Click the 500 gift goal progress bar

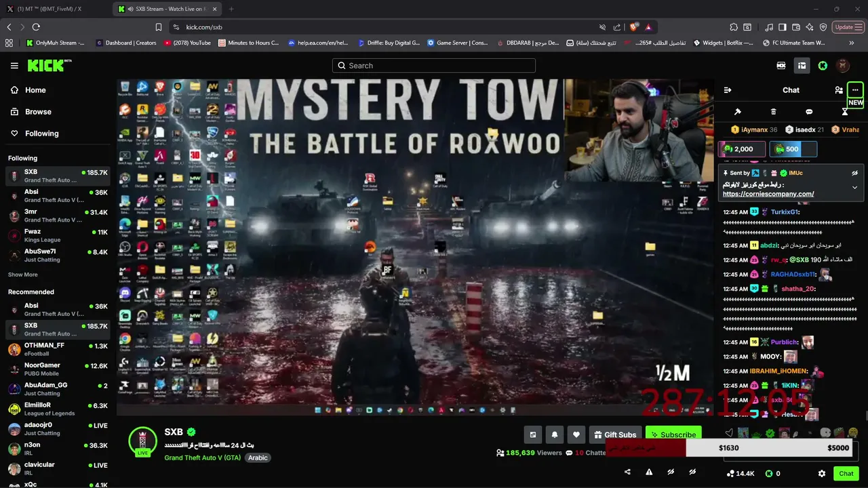[x=793, y=149]
